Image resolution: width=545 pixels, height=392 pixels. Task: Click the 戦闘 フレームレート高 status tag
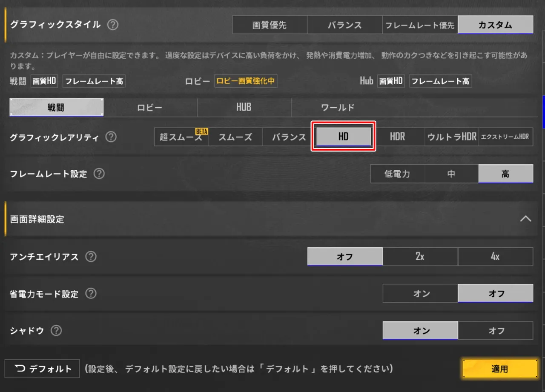94,81
